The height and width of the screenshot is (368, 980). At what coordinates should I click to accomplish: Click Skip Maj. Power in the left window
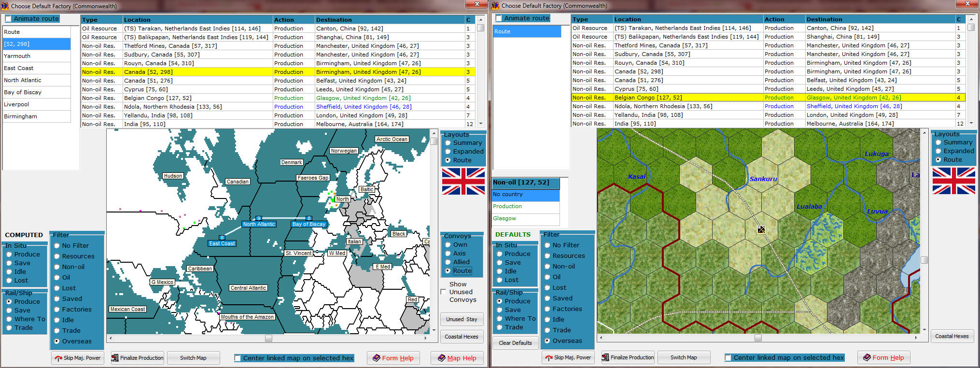[78, 358]
